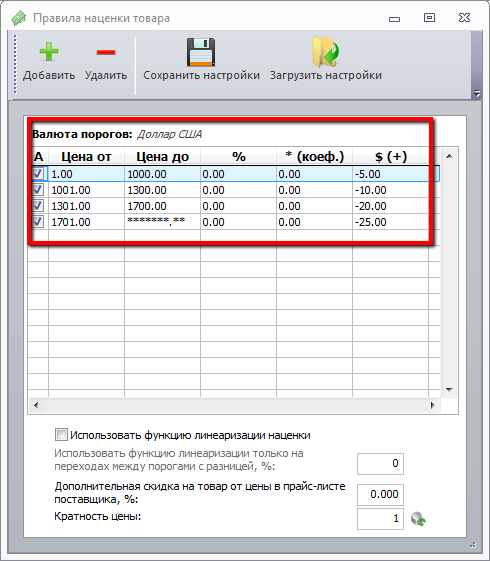Select the $ (+) column header
The height and width of the screenshot is (561, 490).
pos(391,157)
